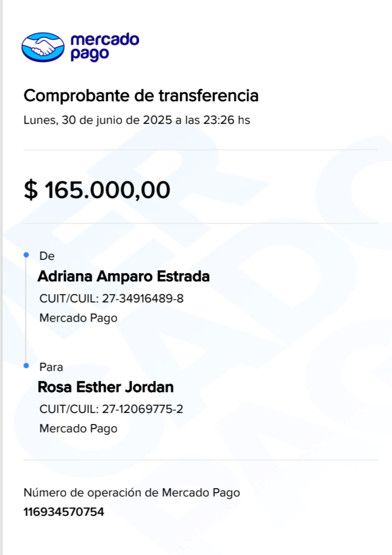Image resolution: width=392 pixels, height=555 pixels.
Task: Click the "Para" recipient label
Action: click(x=51, y=367)
